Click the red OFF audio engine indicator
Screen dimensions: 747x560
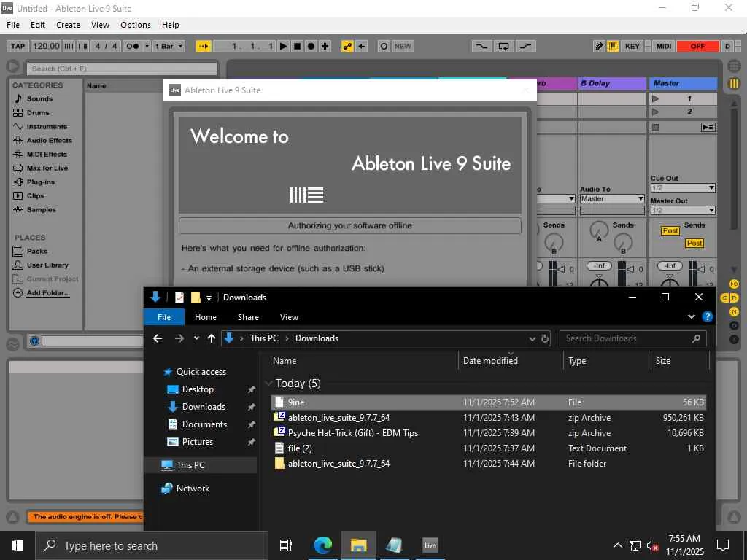coord(697,46)
